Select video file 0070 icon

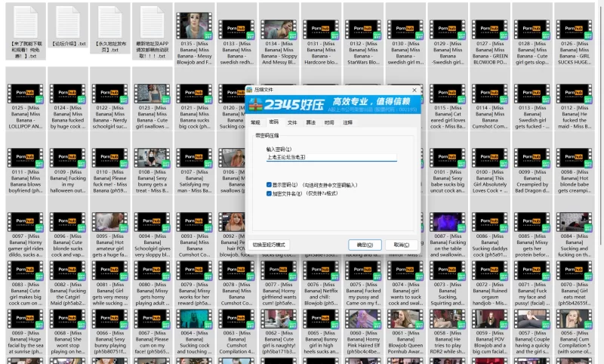click(x=575, y=271)
